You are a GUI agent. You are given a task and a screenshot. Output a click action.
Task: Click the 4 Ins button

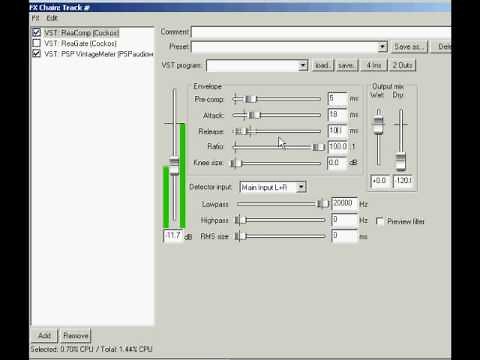pyautogui.click(x=374, y=65)
